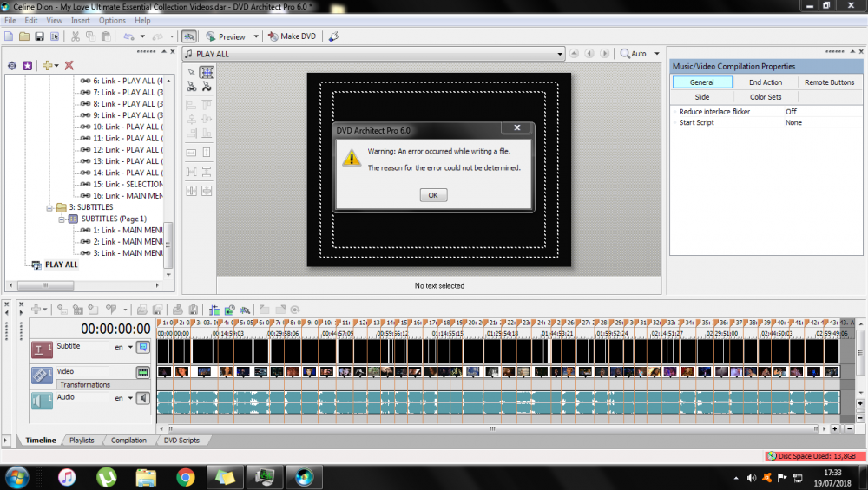Click the Make DVD button
The width and height of the screenshot is (868, 490).
292,36
